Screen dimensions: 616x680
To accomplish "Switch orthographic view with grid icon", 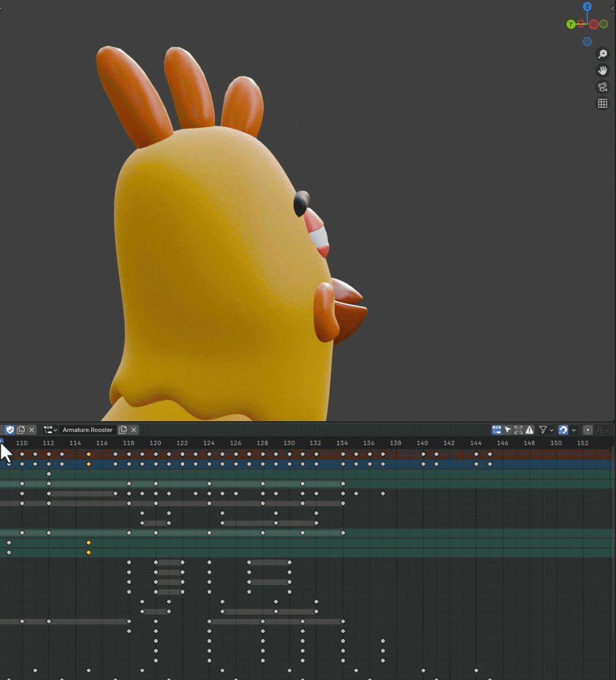I will (602, 103).
